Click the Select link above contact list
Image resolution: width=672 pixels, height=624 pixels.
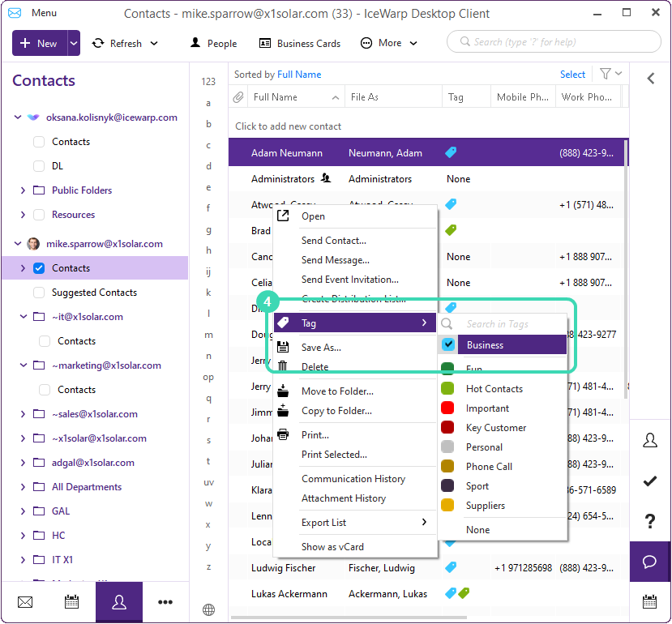point(572,74)
